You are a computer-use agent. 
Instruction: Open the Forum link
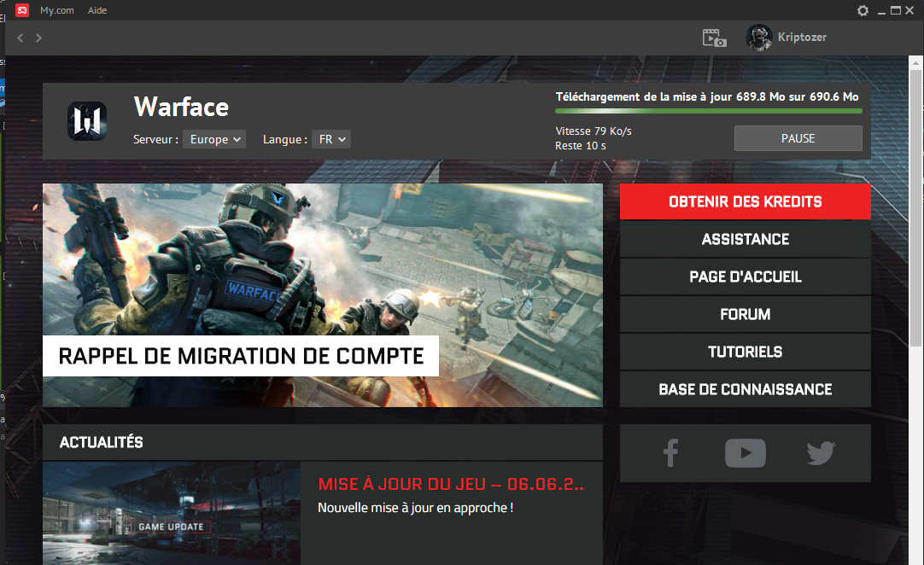745,314
